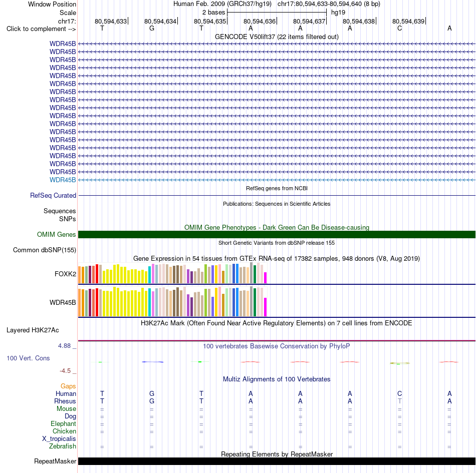Screen dimensions: 476x473
Task: Open the 'Publications: Sequences in Scientific Articles' title
Action: pyautogui.click(x=277, y=204)
